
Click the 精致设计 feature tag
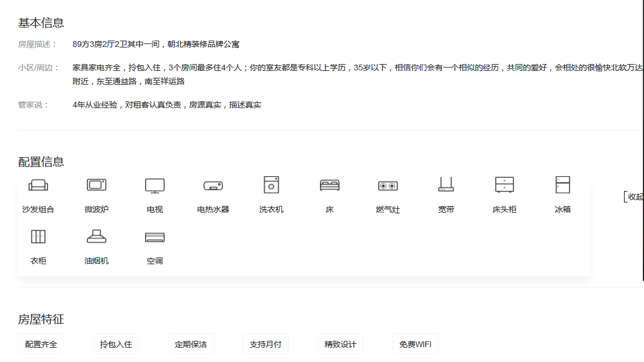(341, 344)
